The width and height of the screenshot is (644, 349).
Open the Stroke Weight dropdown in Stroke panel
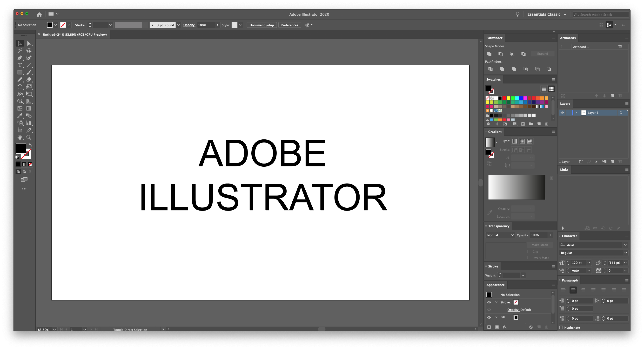[523, 275]
